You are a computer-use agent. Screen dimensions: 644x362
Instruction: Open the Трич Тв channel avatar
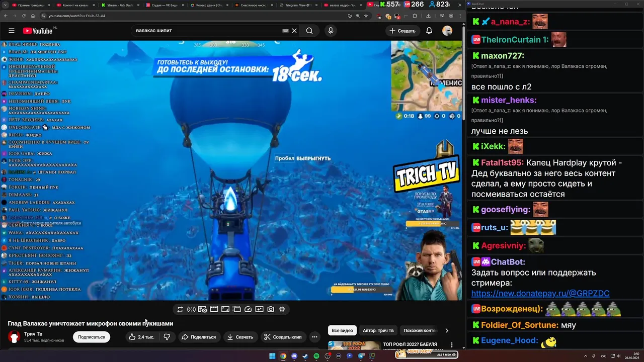[x=14, y=337]
